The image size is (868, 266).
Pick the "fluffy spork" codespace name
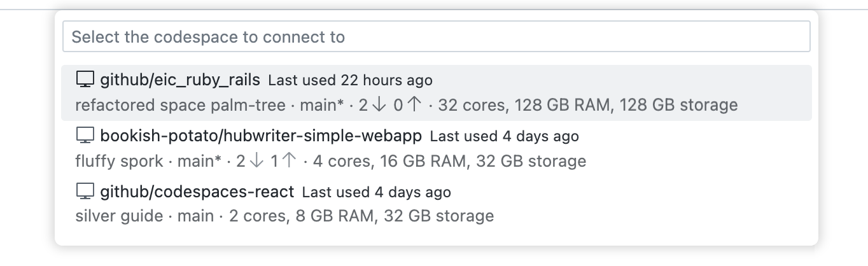click(x=119, y=161)
